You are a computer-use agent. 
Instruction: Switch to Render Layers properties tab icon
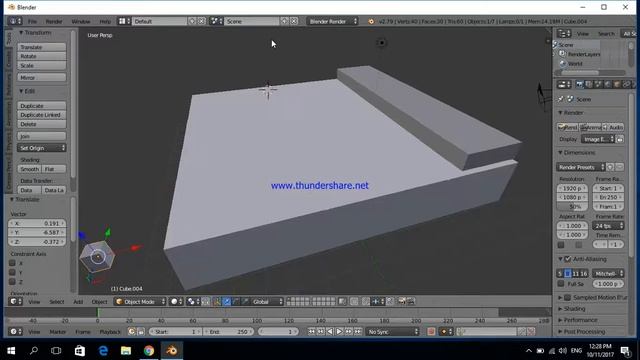pos(589,84)
